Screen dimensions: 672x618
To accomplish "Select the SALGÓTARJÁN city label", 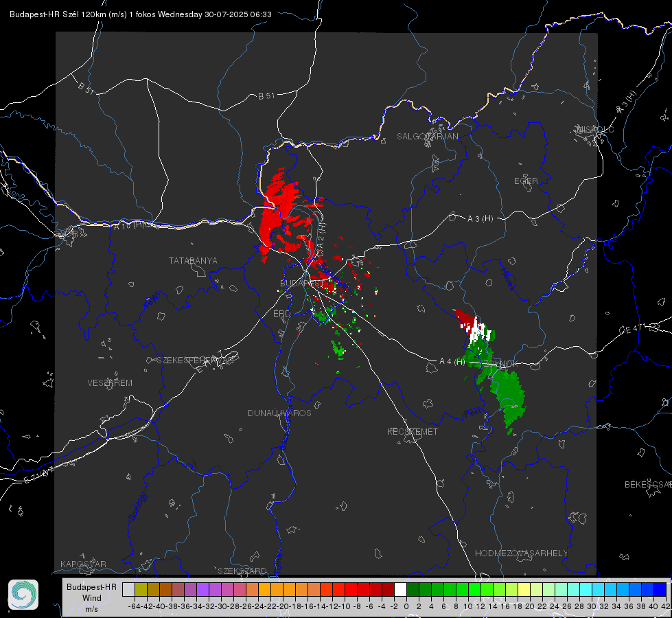I will [427, 137].
